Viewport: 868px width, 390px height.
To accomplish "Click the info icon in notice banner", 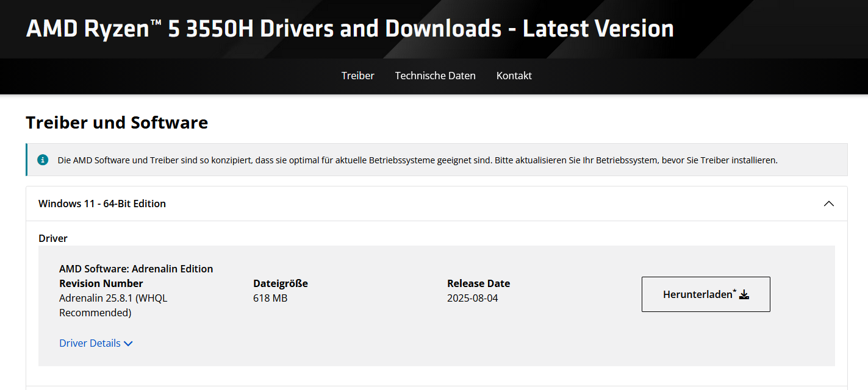I will (x=43, y=160).
